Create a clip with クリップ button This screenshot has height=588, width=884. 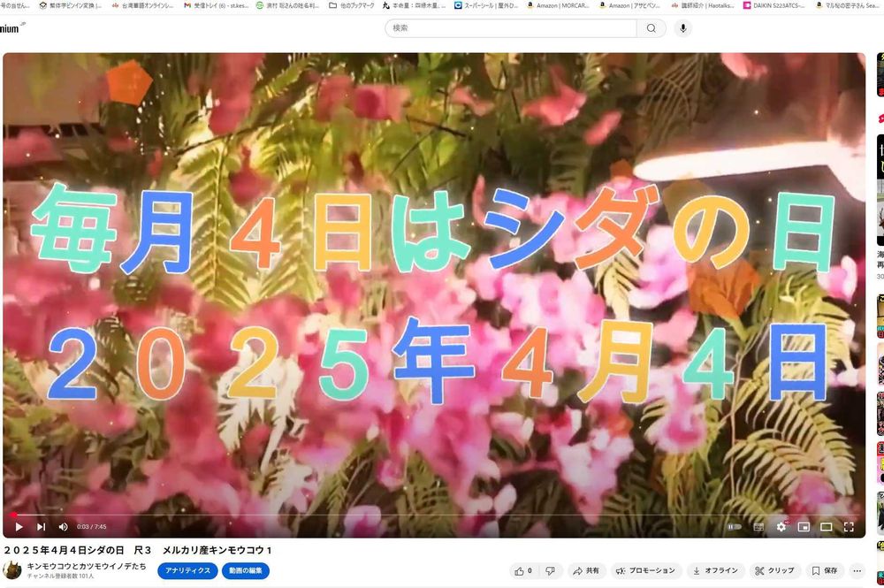[x=773, y=571]
